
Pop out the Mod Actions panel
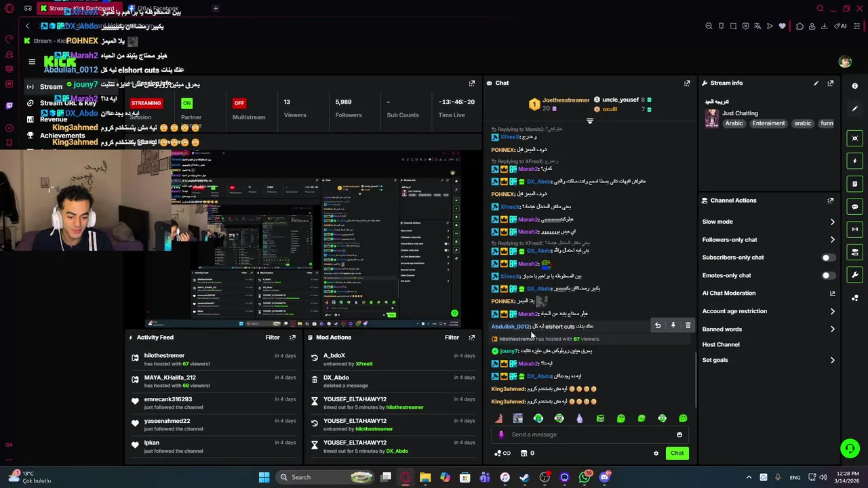(472, 338)
